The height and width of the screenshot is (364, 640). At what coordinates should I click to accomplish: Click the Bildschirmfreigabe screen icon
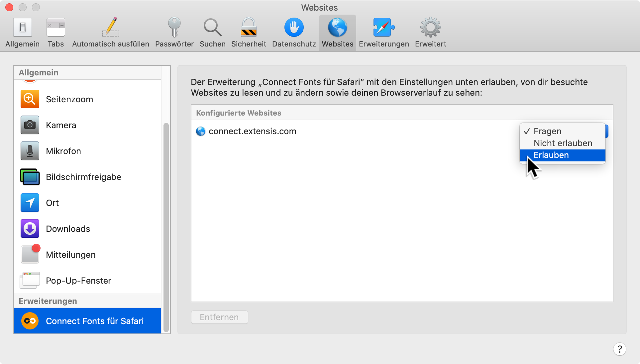(30, 177)
